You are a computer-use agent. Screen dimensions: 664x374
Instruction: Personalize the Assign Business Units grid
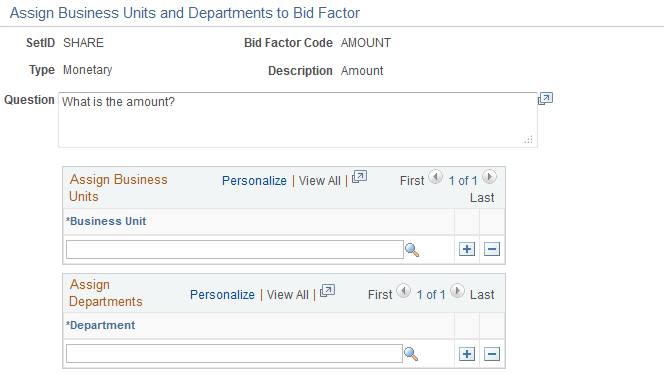click(x=254, y=181)
